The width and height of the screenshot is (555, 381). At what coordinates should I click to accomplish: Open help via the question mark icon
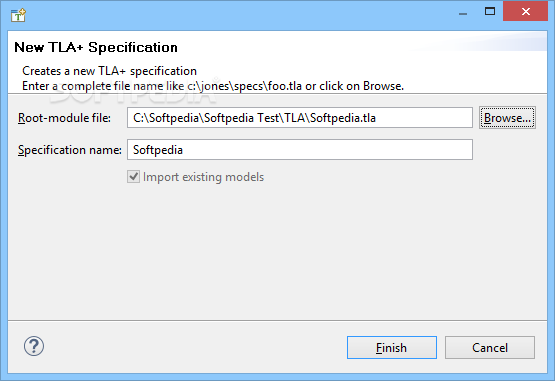[34, 346]
